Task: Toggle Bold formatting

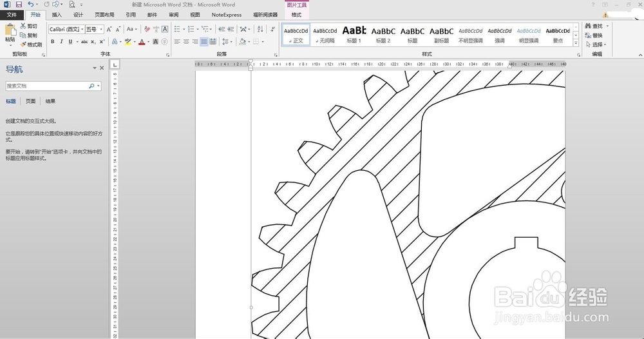Action: [x=53, y=41]
